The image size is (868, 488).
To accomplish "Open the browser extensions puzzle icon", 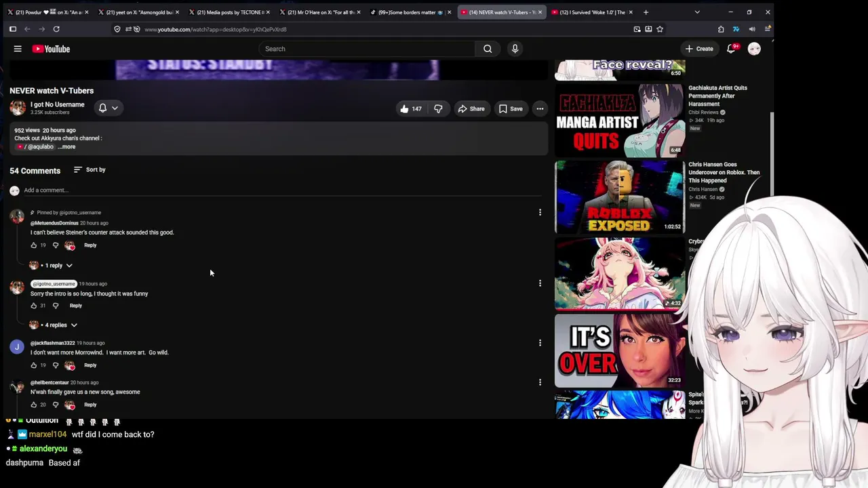I will point(721,29).
